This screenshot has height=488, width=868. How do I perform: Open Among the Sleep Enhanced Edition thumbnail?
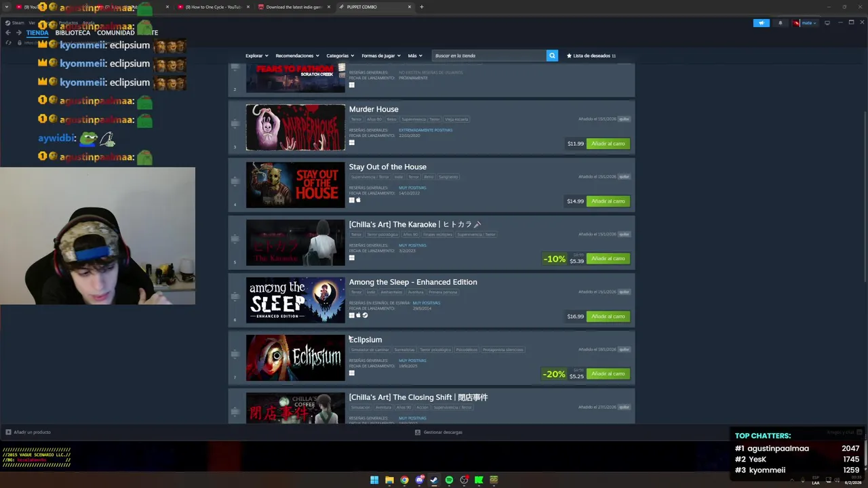point(295,300)
